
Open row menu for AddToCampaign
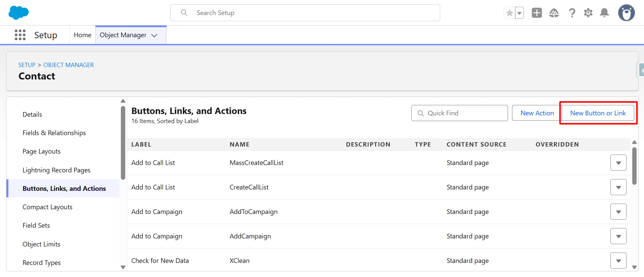click(618, 212)
